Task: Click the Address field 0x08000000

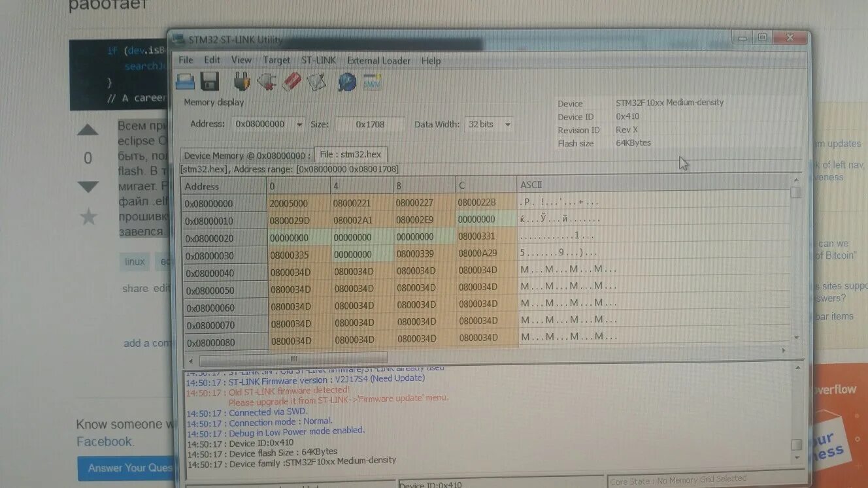Action: tap(261, 123)
